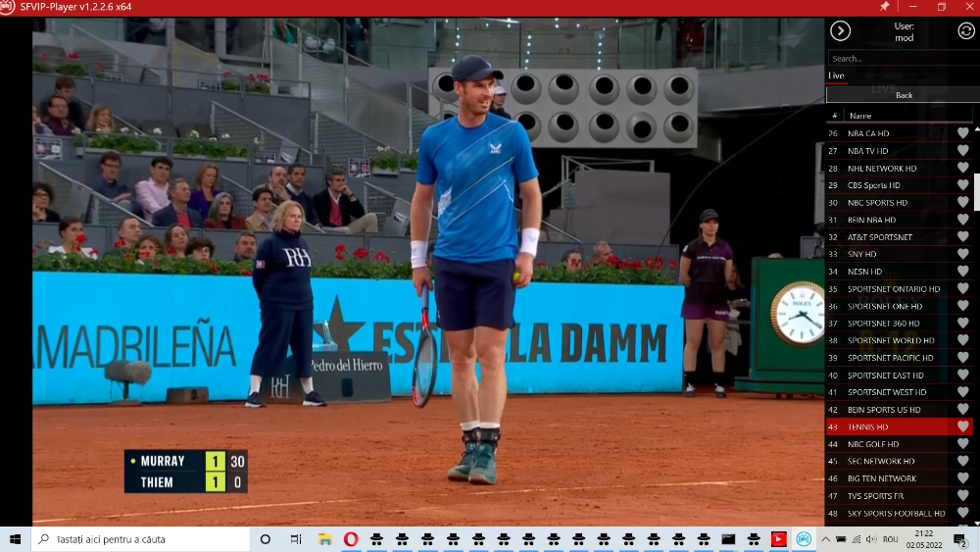Image resolution: width=980 pixels, height=552 pixels.
Task: Open the BEIN NBA HD channel
Action: (899, 220)
